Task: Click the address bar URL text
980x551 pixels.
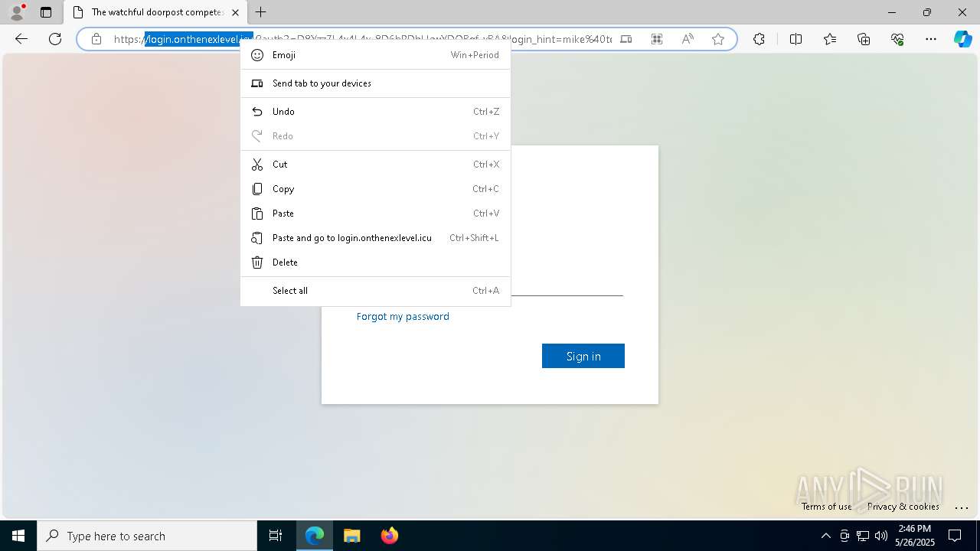Action: click(x=363, y=39)
